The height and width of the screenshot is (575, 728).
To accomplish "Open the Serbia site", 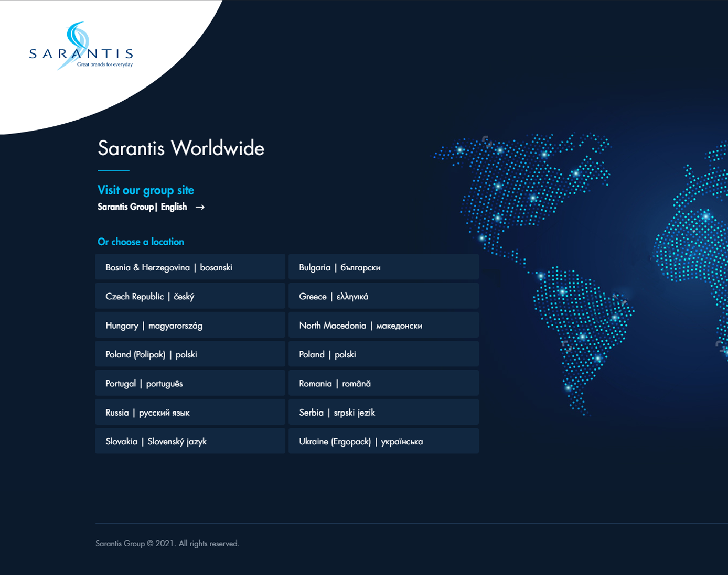I will pyautogui.click(x=383, y=412).
